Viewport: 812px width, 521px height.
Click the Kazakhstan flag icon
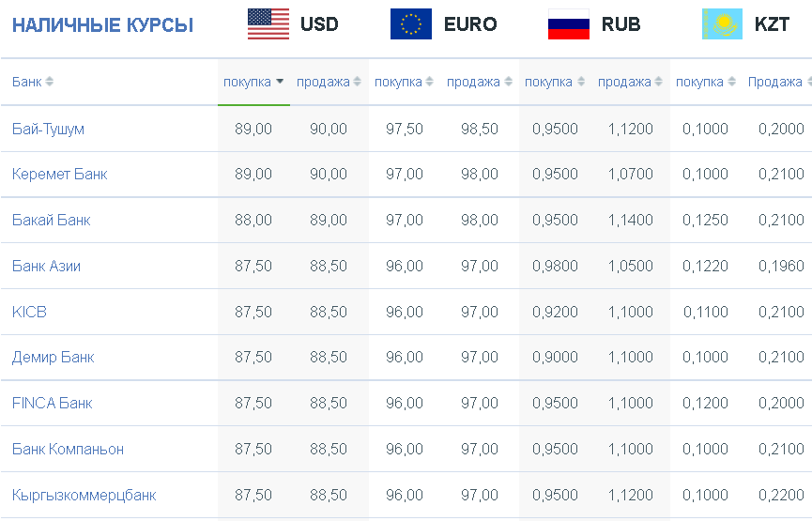click(x=722, y=23)
